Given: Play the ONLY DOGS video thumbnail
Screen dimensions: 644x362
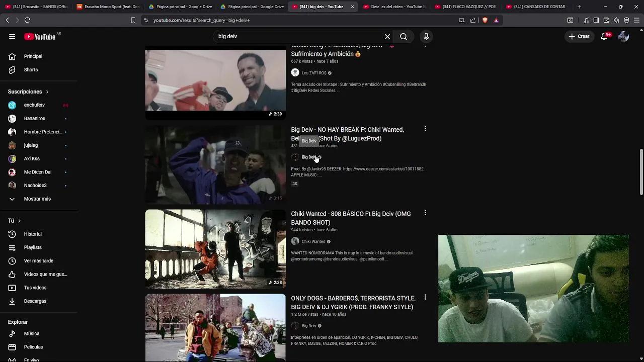Looking at the screenshot, I should click(x=215, y=328).
